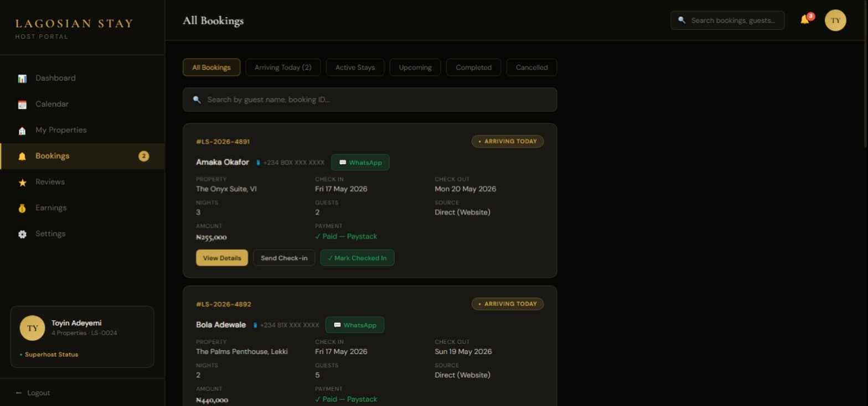Click Paid — Paystack status for Bola Adewale
Viewport: 868px width, 406px height.
pyautogui.click(x=346, y=399)
